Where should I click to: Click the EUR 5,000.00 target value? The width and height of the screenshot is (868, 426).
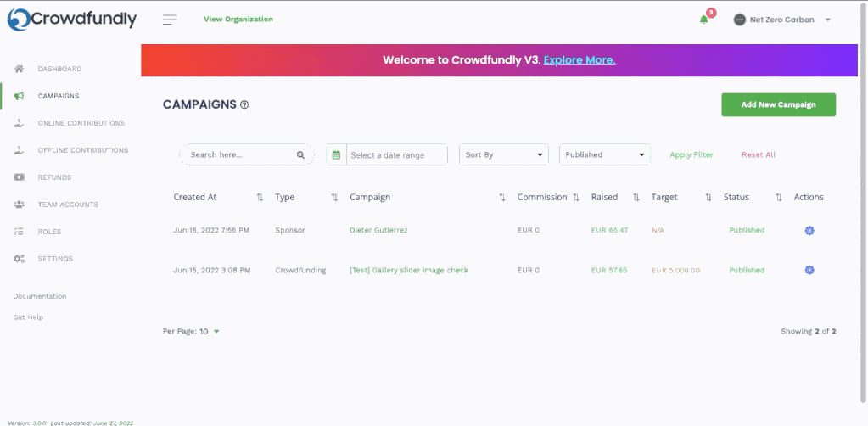pyautogui.click(x=676, y=271)
